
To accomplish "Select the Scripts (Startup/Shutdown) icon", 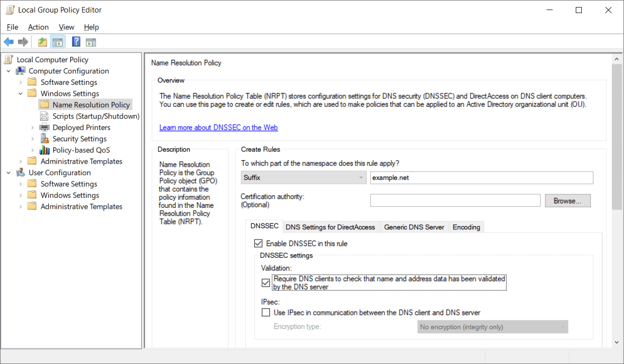I will coord(44,116).
